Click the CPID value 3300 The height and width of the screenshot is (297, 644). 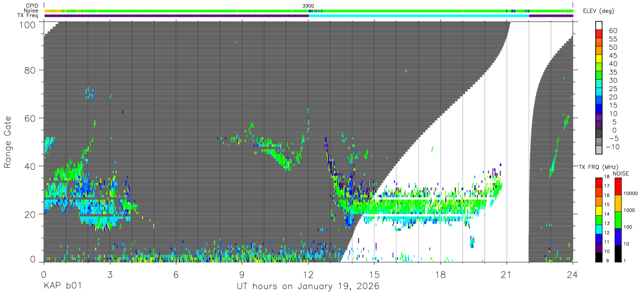(308, 6)
